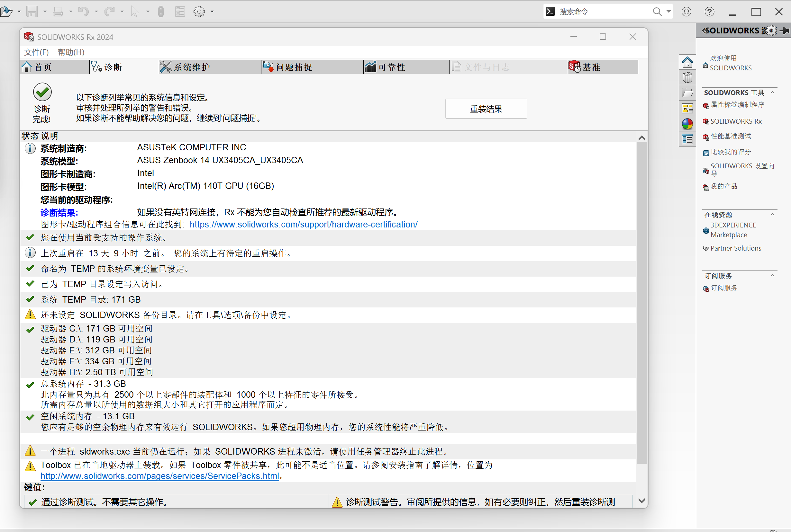
Task: Collapse the SOLIDWORKS 工具 section
Action: coord(772,92)
